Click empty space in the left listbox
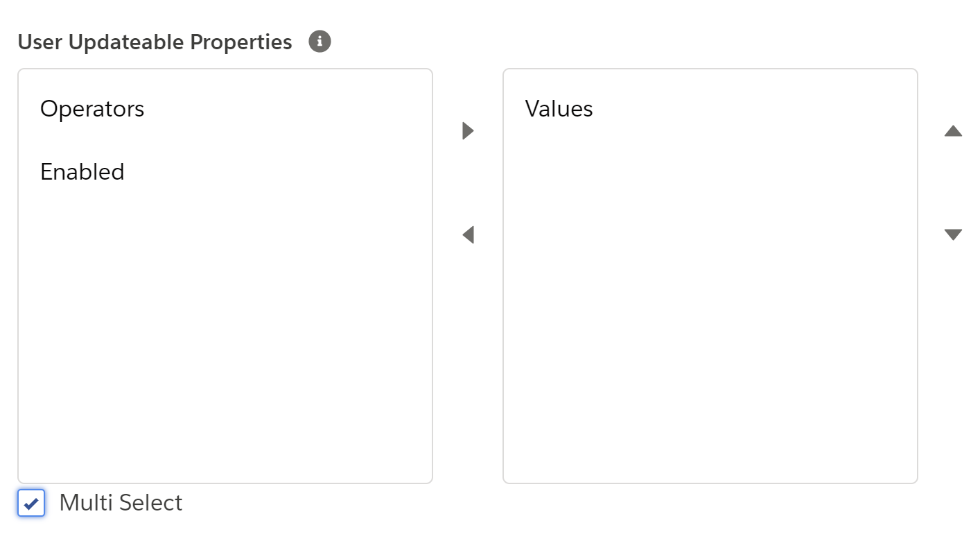This screenshot has width=980, height=541. (225, 333)
